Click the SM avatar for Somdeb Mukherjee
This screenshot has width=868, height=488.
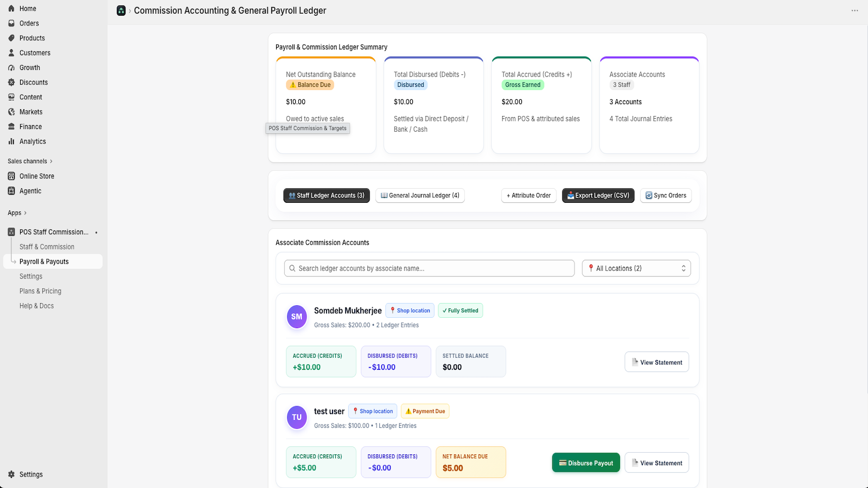pos(297,317)
